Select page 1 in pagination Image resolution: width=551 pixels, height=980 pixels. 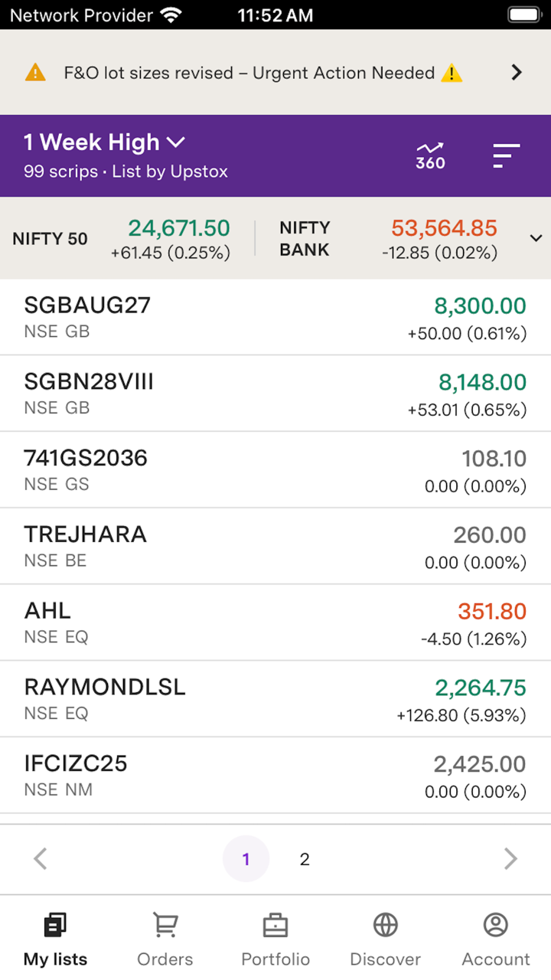pos(246,859)
